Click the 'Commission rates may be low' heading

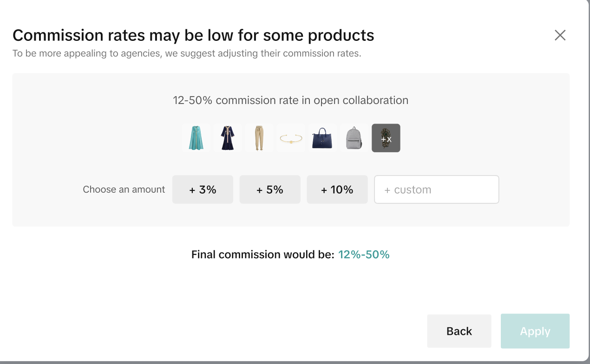point(193,35)
